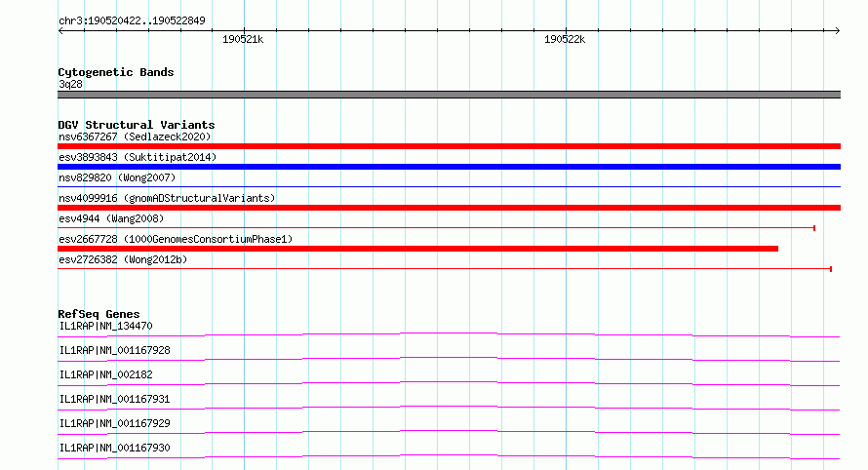The width and height of the screenshot is (868, 470).
Task: Click the gray 3q28 cytogenetic band bar
Action: pyautogui.click(x=449, y=95)
